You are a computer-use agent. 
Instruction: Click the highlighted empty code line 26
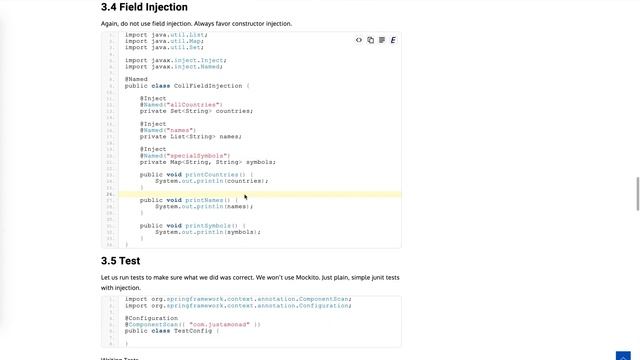(260, 194)
